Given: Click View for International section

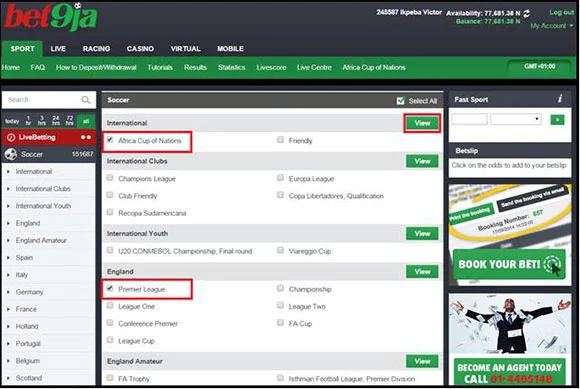Looking at the screenshot, I should tap(422, 123).
